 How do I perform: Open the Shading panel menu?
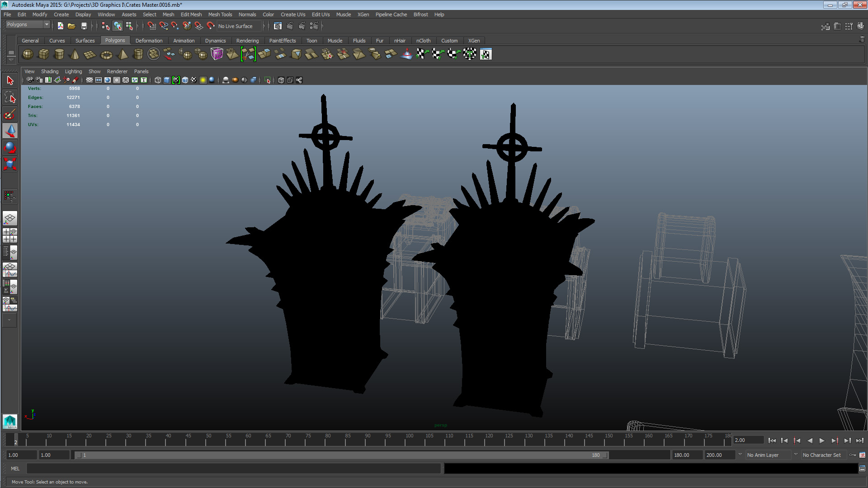click(50, 71)
